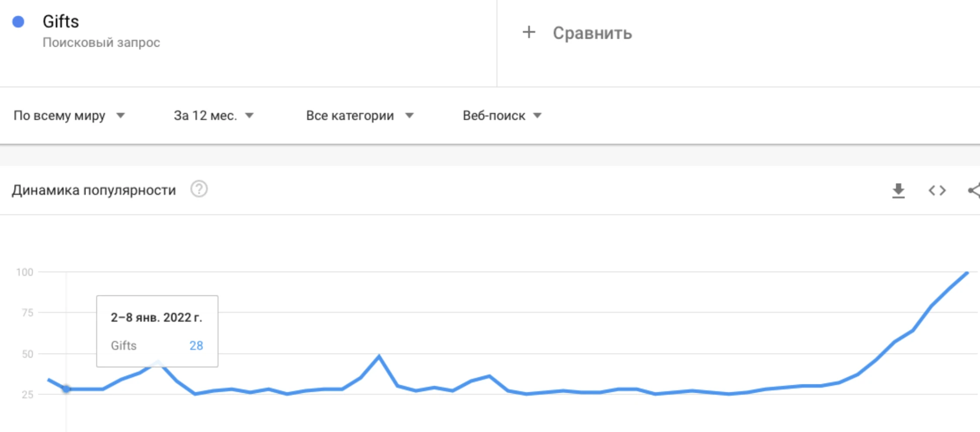Open the help question mark icon

tap(199, 189)
